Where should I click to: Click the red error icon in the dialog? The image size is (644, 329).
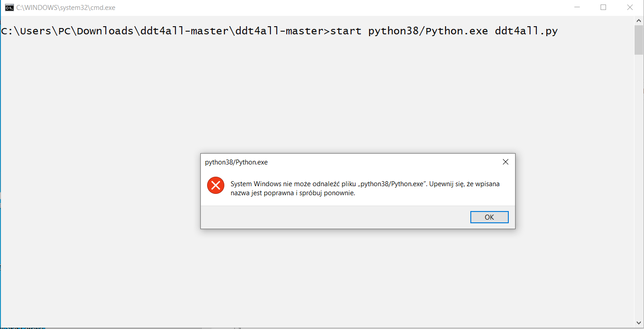pyautogui.click(x=215, y=185)
